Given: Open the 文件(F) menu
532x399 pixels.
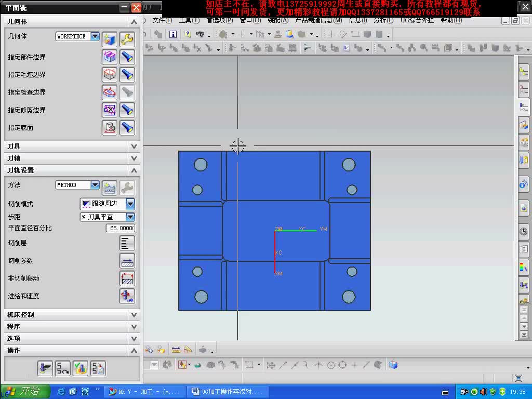Looking at the screenshot, I should point(162,20).
